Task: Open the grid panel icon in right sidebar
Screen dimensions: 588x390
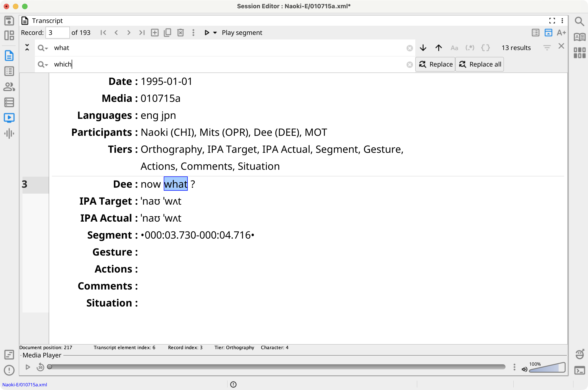Action: (x=579, y=53)
